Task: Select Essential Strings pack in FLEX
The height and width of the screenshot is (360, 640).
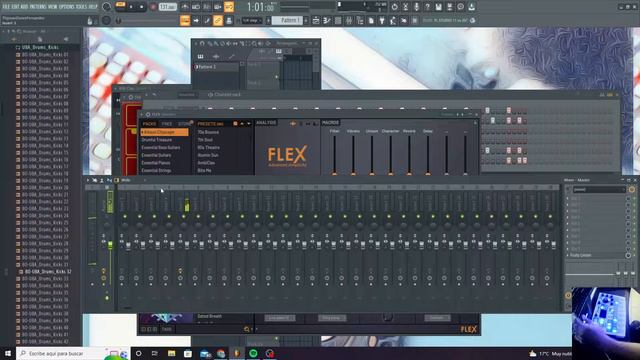Action: click(156, 171)
